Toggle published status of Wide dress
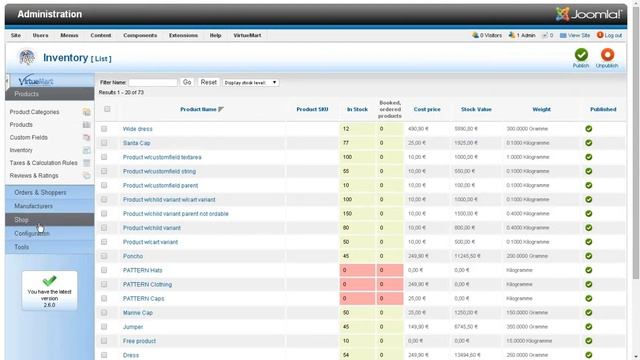The width and height of the screenshot is (640, 360). pyautogui.click(x=589, y=129)
